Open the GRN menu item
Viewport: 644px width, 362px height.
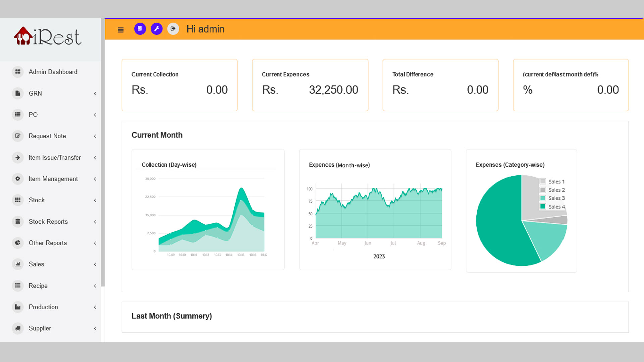tap(50, 93)
